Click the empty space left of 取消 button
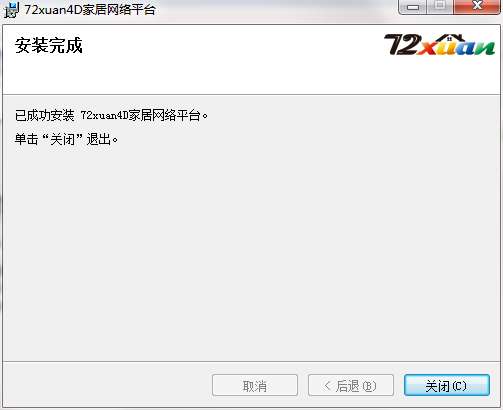503x410 pixels. click(x=107, y=386)
